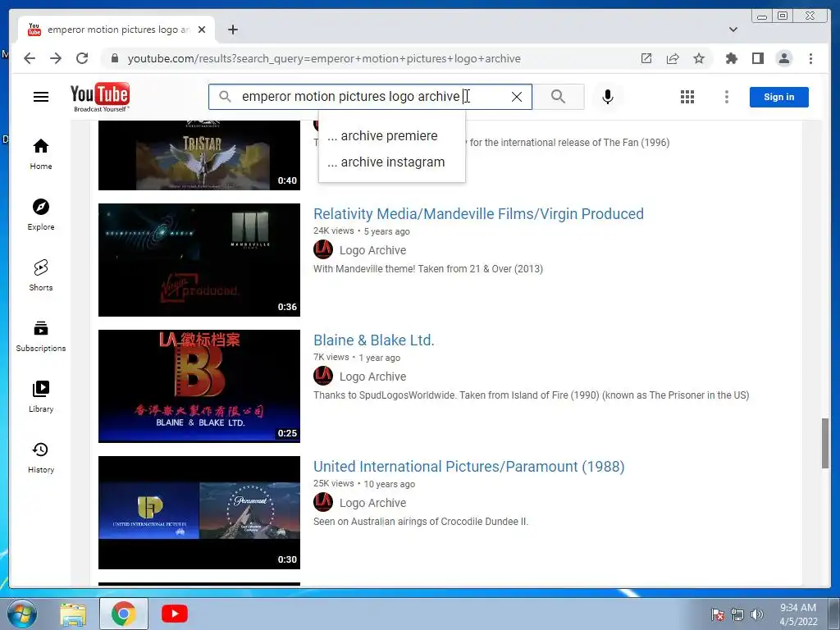Image resolution: width=840 pixels, height=630 pixels.
Task: Click description 'Seen on Australian airings of Crocodile Dundee II.'
Action: coord(421,522)
